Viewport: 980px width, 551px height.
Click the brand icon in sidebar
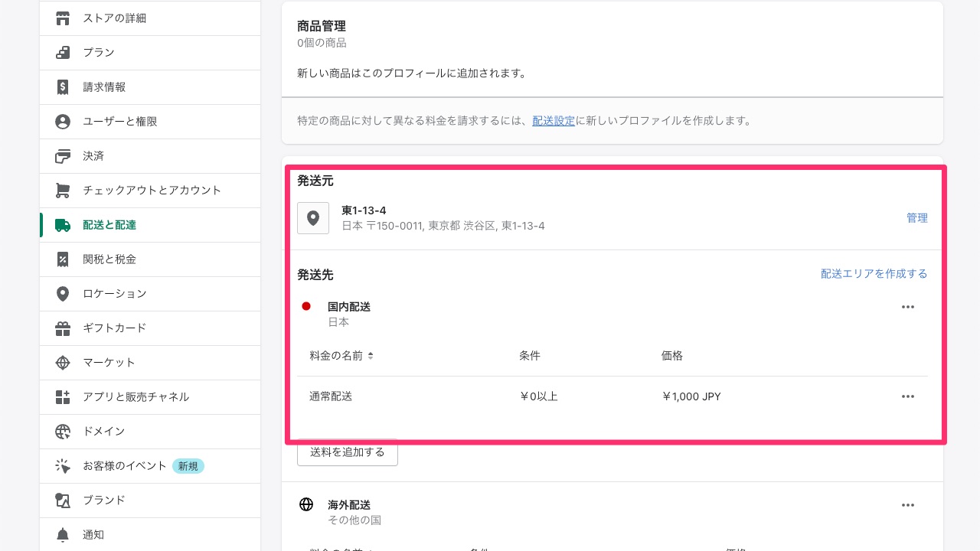63,500
